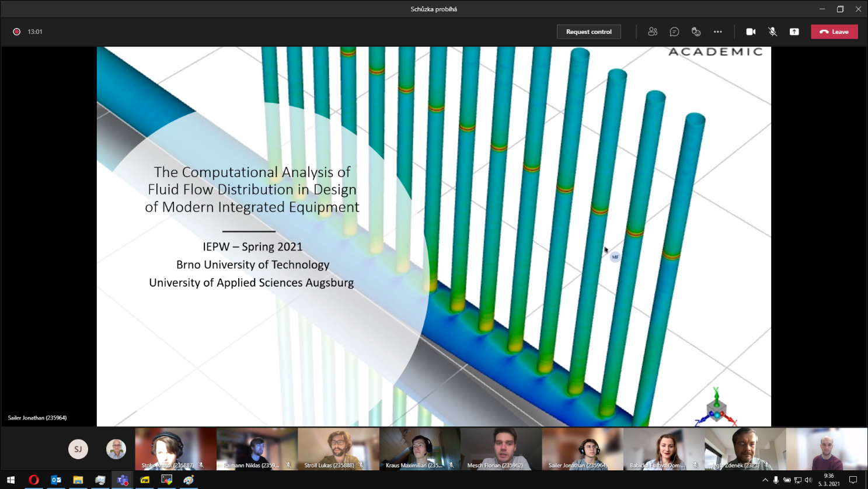Click the Request control button

pos(588,32)
